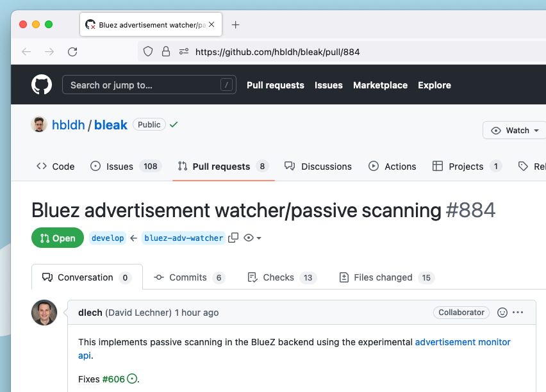
Task: Open the eye notification dropdown beside branch
Action: pos(252,238)
